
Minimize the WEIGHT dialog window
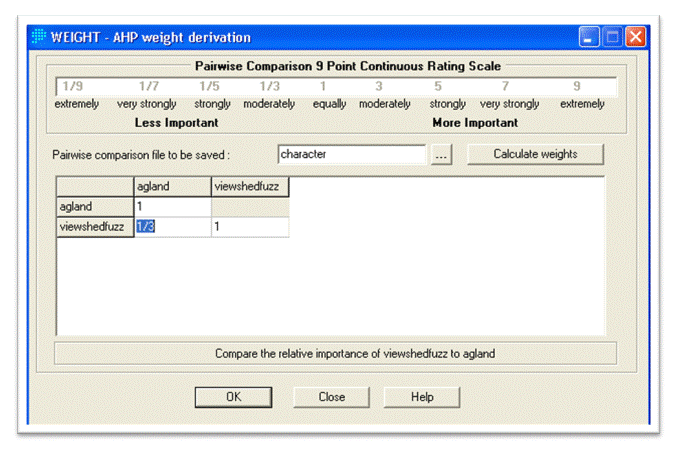(x=589, y=38)
